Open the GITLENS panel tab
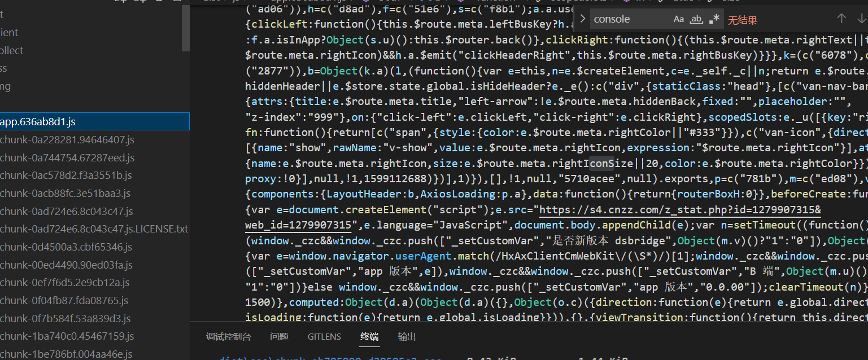The height and width of the screenshot is (360, 868). [x=324, y=336]
